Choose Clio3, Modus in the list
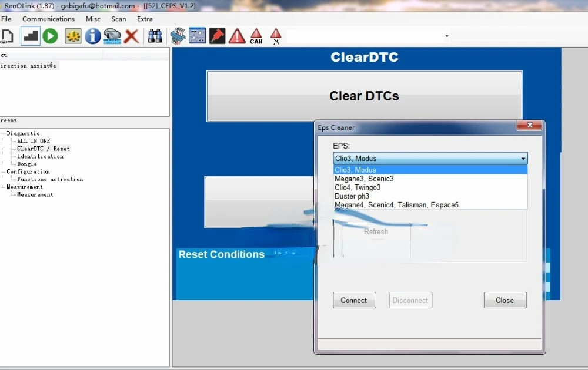Image resolution: width=588 pixels, height=370 pixels. pyautogui.click(x=430, y=170)
